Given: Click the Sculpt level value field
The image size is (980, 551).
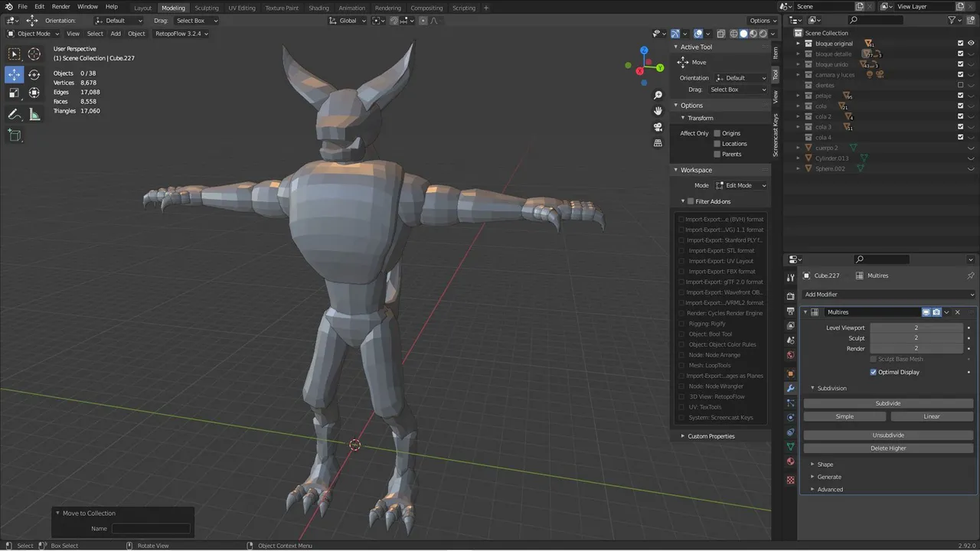Looking at the screenshot, I should click(x=916, y=337).
